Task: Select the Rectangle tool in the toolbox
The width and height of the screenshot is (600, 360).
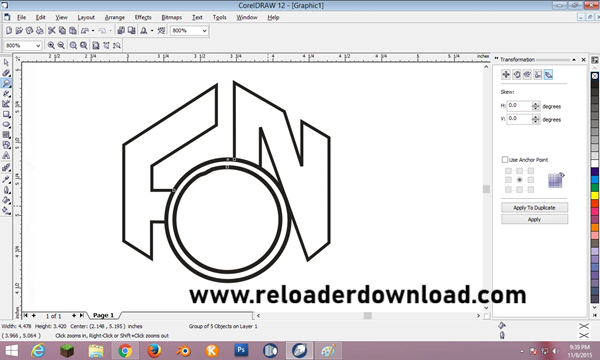Action: point(6,114)
